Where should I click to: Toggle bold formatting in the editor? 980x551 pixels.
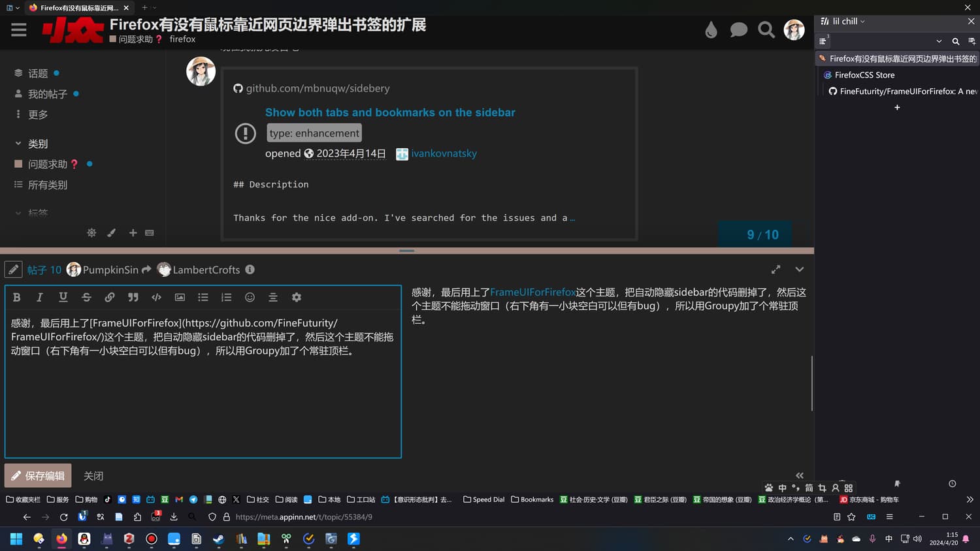click(17, 297)
